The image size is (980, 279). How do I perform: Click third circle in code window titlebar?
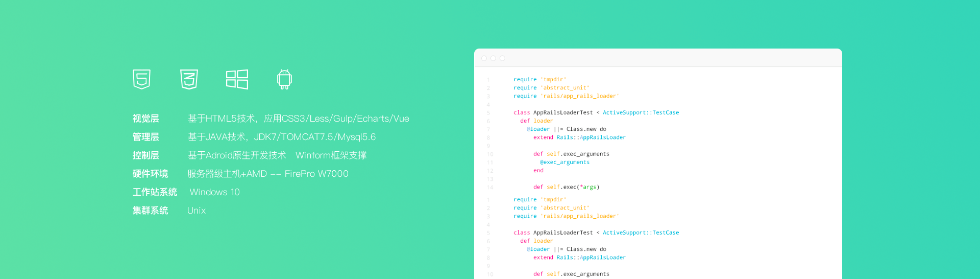(x=502, y=58)
